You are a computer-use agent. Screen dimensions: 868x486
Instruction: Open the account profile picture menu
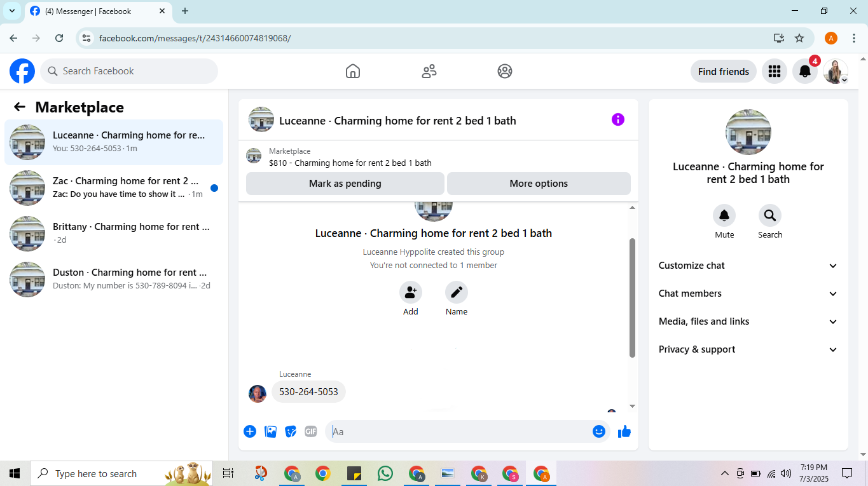pos(836,71)
